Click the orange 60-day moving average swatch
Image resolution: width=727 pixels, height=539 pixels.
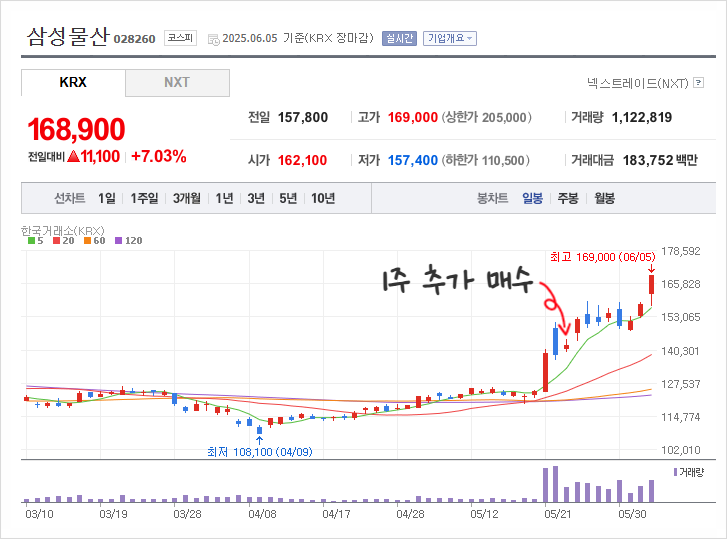point(88,241)
